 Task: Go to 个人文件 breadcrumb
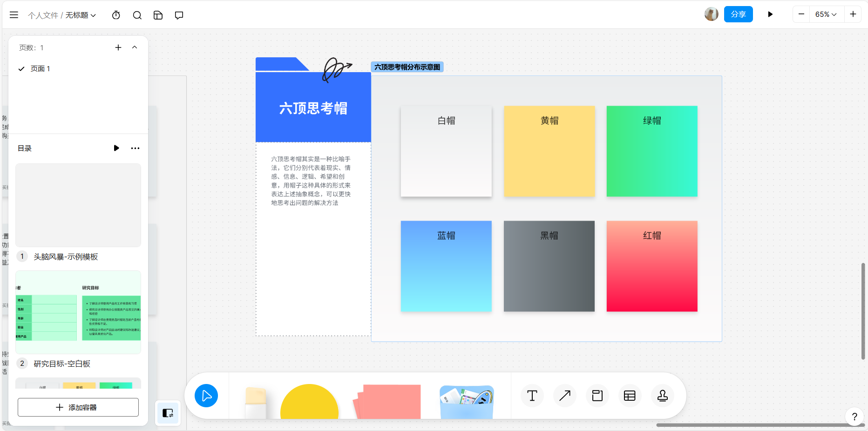pos(43,15)
